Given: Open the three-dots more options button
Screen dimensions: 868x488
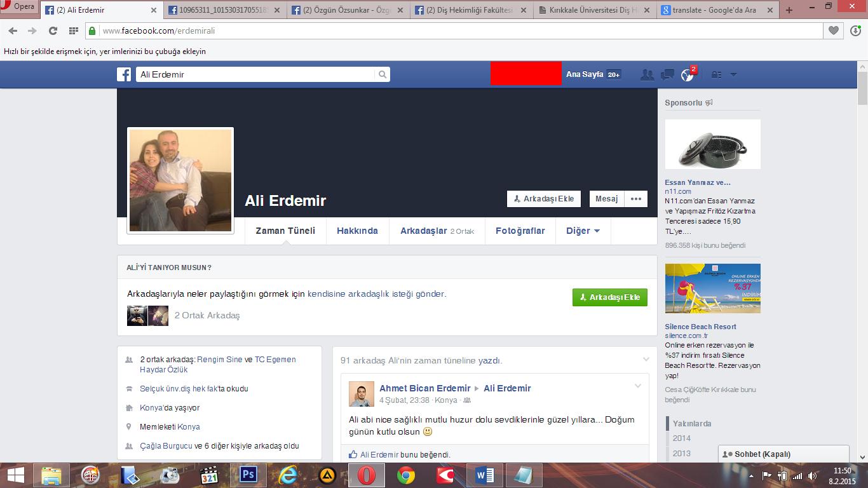Looking at the screenshot, I should [x=636, y=199].
